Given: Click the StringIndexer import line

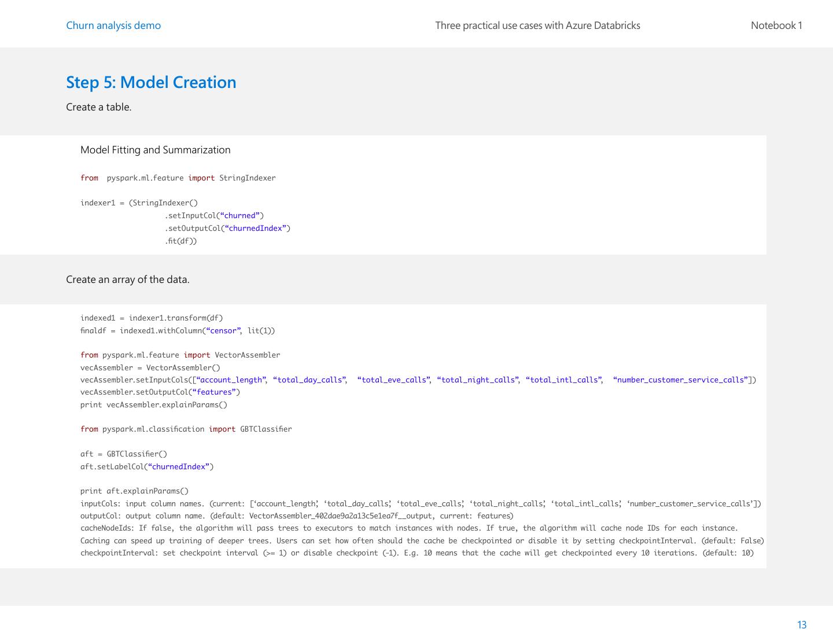Looking at the screenshot, I should coord(178,178).
